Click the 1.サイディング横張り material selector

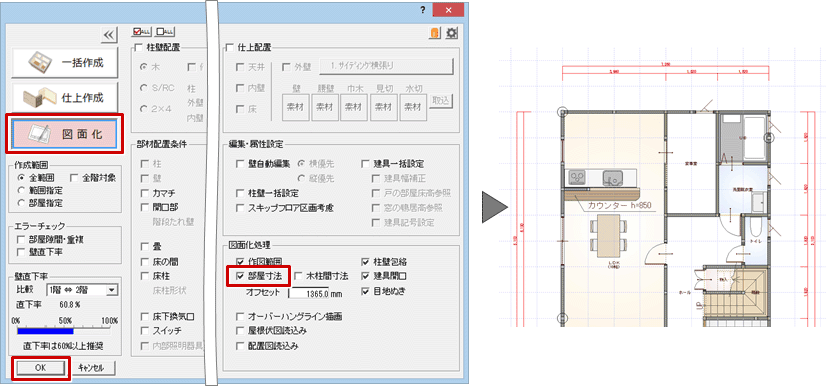pyautogui.click(x=387, y=66)
